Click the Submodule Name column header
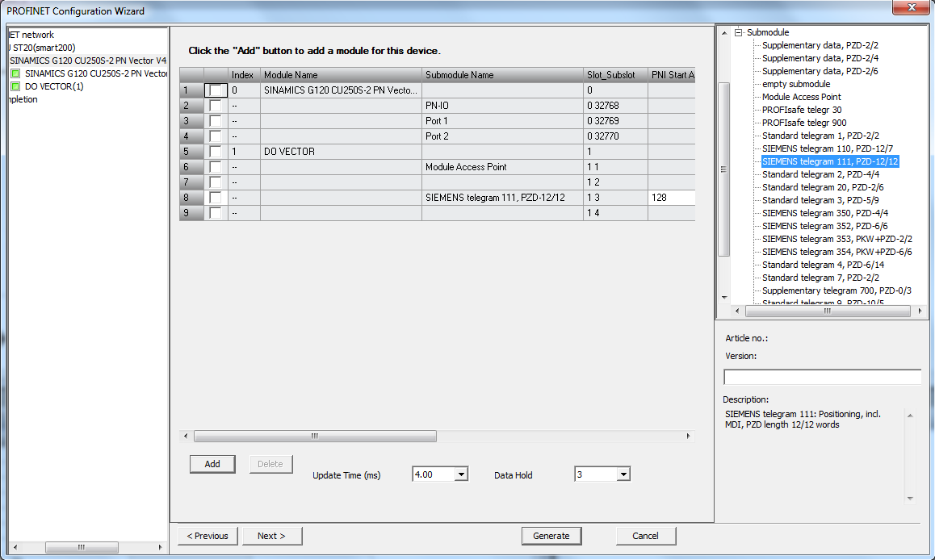The width and height of the screenshot is (935, 560). point(503,75)
